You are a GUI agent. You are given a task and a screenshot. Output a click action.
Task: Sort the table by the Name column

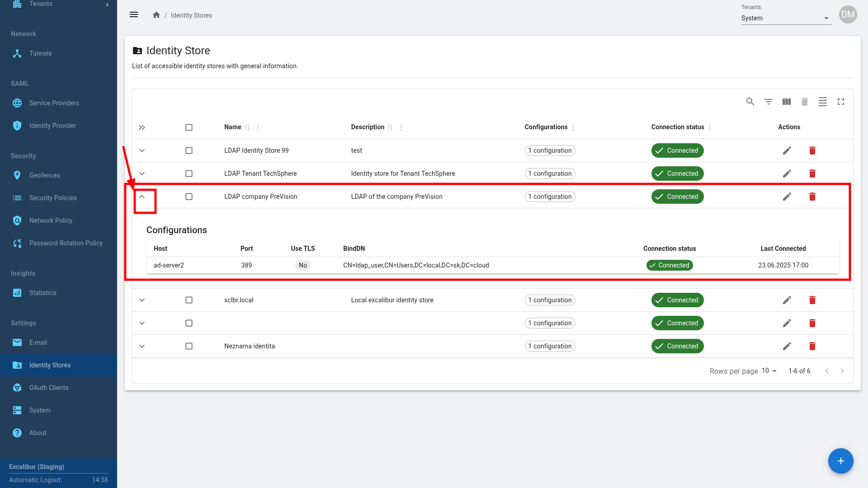[x=233, y=127]
